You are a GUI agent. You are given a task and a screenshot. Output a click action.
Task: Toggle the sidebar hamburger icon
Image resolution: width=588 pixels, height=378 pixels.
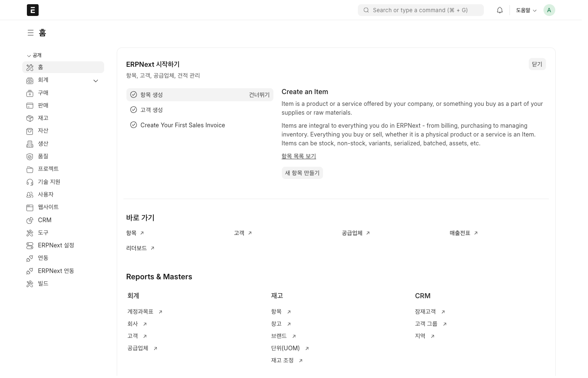pos(30,33)
